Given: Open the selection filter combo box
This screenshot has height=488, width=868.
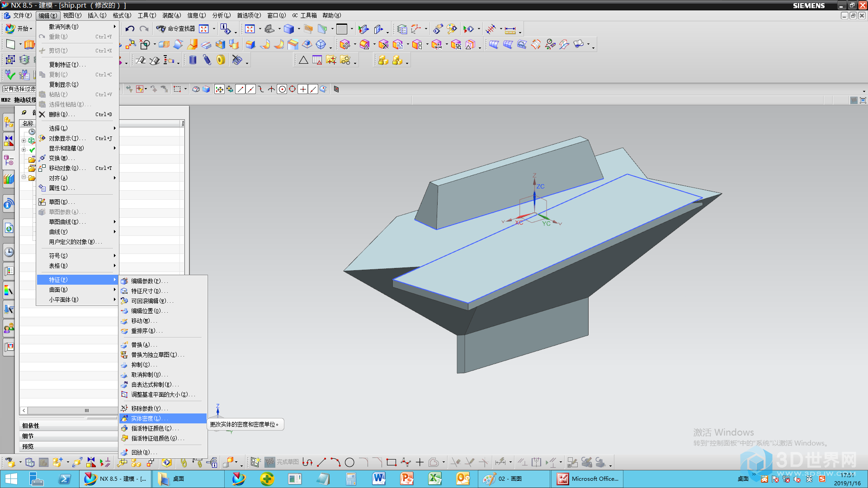Looking at the screenshot, I should point(19,89).
